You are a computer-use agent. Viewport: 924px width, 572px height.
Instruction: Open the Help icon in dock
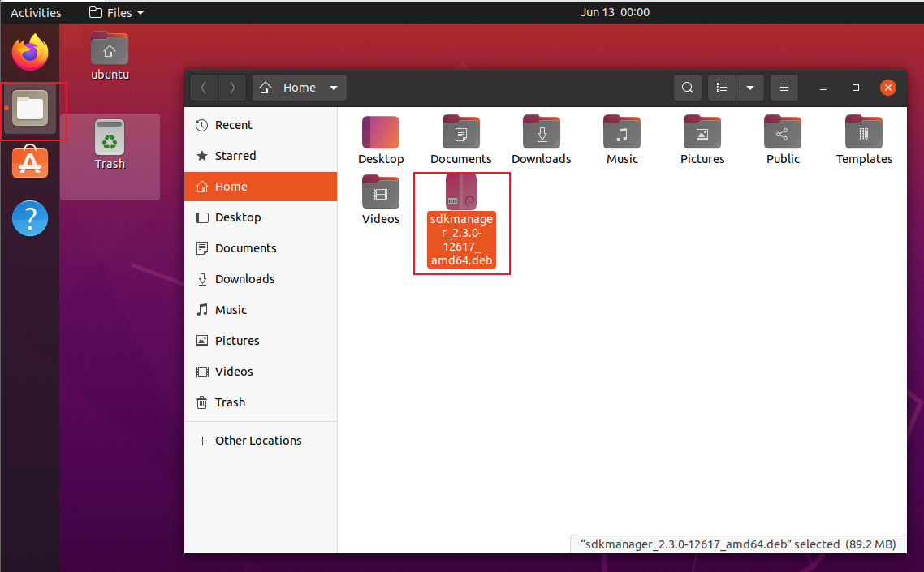(x=30, y=218)
